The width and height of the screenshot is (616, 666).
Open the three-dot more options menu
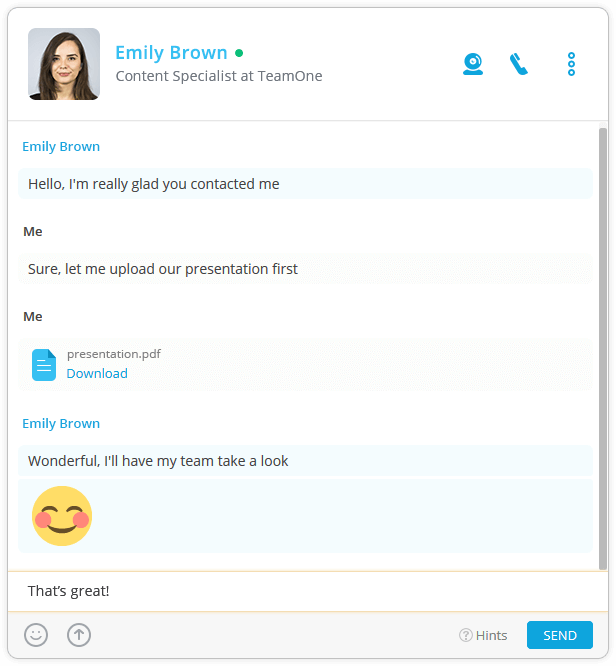pyautogui.click(x=571, y=64)
